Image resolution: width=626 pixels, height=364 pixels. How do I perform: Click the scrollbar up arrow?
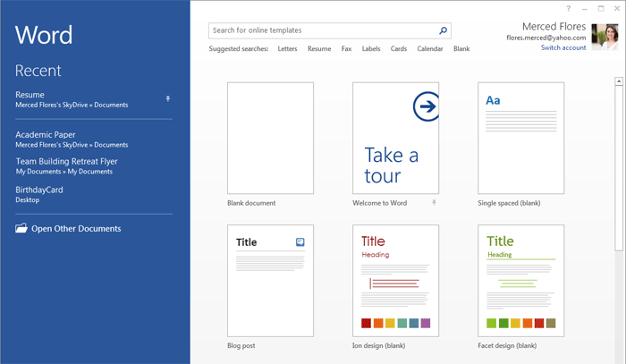(619, 81)
